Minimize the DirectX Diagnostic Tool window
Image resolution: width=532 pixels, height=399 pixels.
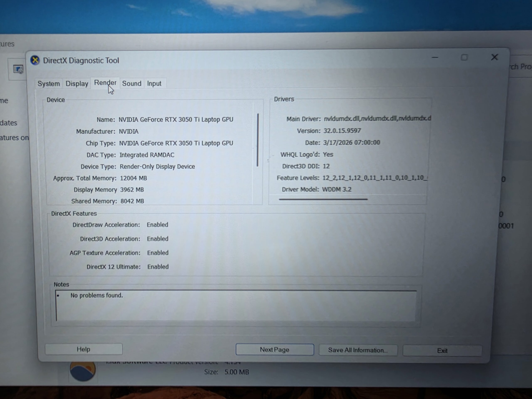pyautogui.click(x=435, y=58)
